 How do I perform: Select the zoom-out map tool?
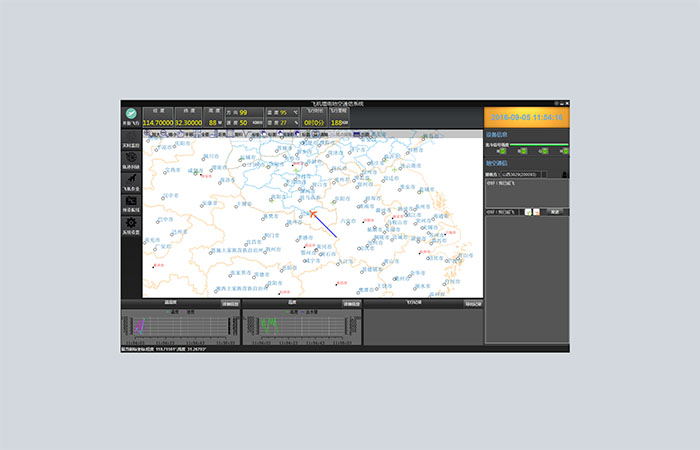[x=175, y=133]
